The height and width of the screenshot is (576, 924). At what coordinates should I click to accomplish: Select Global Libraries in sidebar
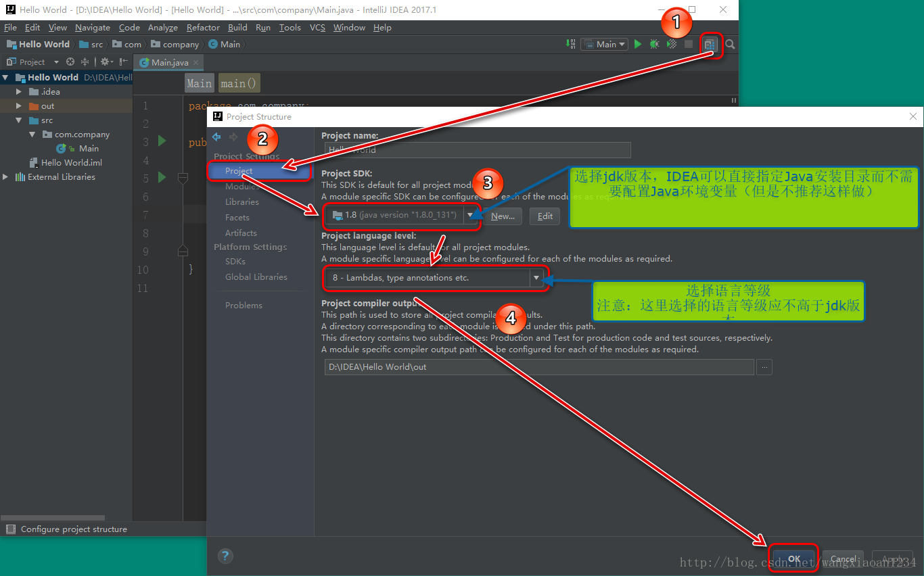click(256, 277)
